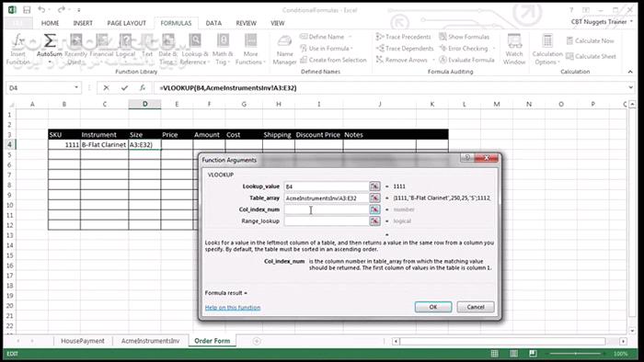Image resolution: width=644 pixels, height=362 pixels.
Task: Toggle Show Formulas
Action: click(x=464, y=37)
